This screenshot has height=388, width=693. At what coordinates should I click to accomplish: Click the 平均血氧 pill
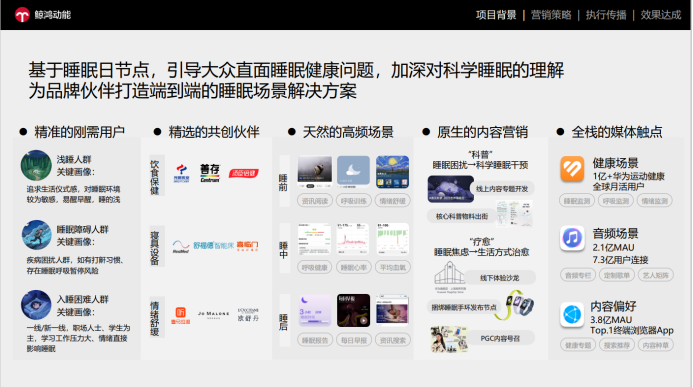tap(392, 267)
